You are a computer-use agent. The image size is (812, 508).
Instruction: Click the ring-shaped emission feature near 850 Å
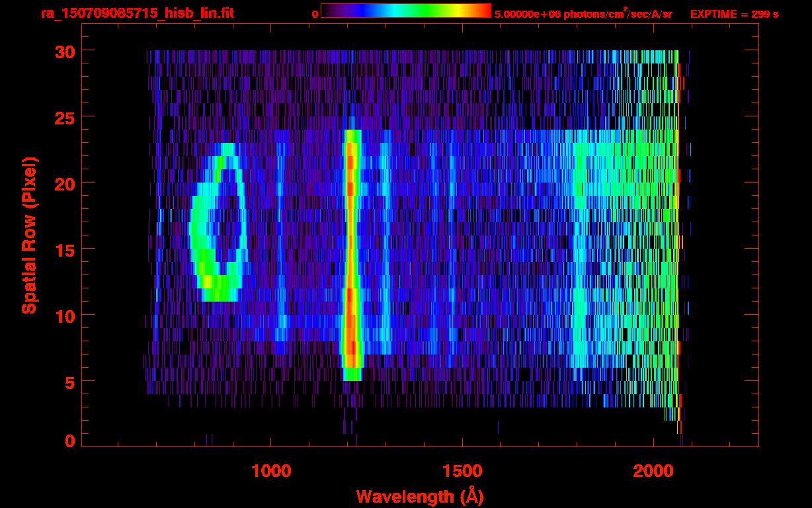pyautogui.click(x=218, y=222)
